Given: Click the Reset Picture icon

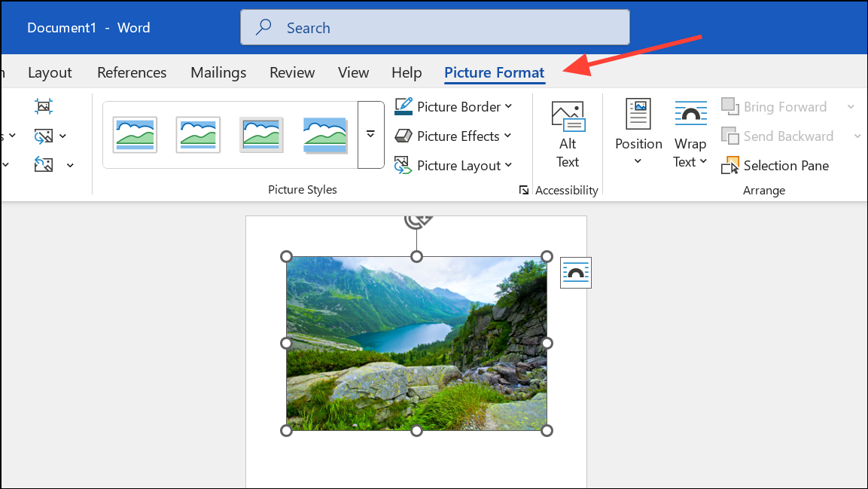Looking at the screenshot, I should pyautogui.click(x=44, y=164).
